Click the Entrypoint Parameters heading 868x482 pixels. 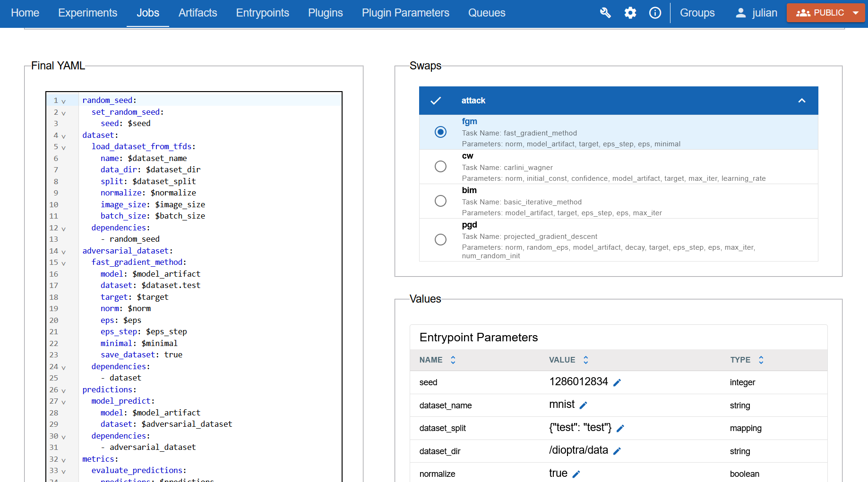pyautogui.click(x=479, y=338)
